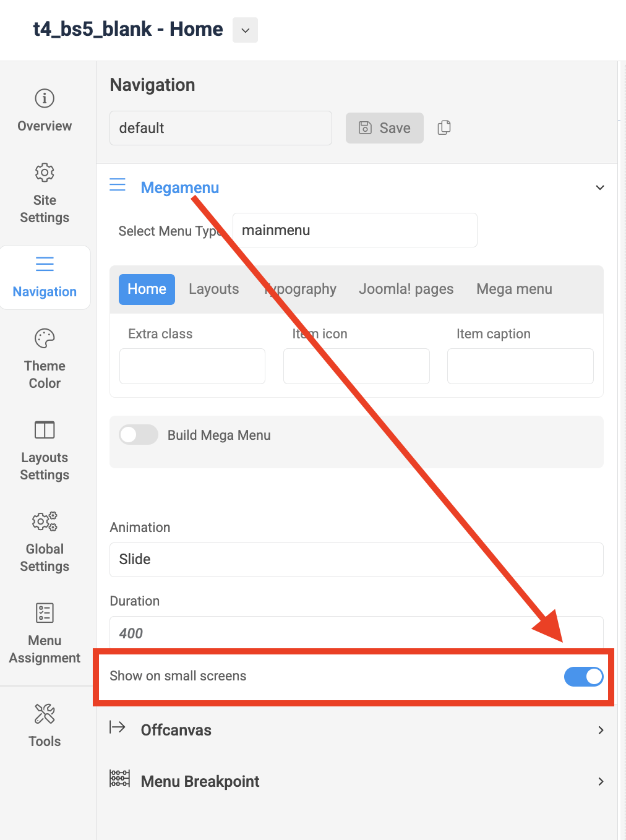The height and width of the screenshot is (840, 626).
Task: Open Layouts Settings columns icon
Action: click(45, 430)
